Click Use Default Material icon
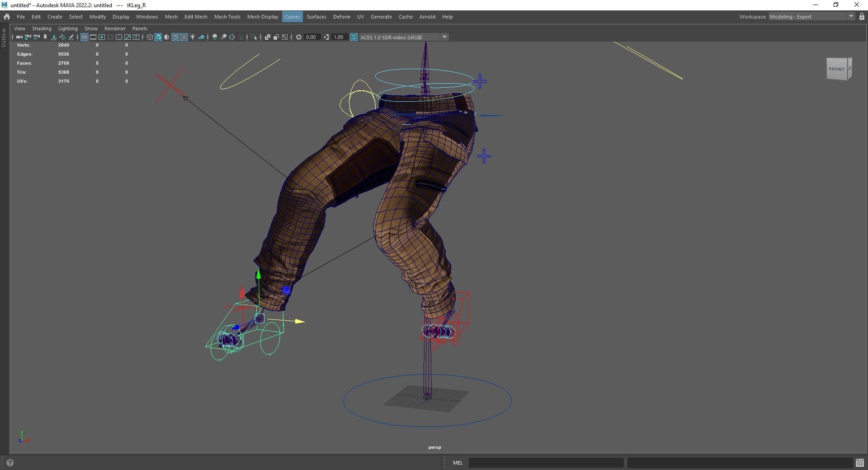868x470 pixels. coord(167,37)
